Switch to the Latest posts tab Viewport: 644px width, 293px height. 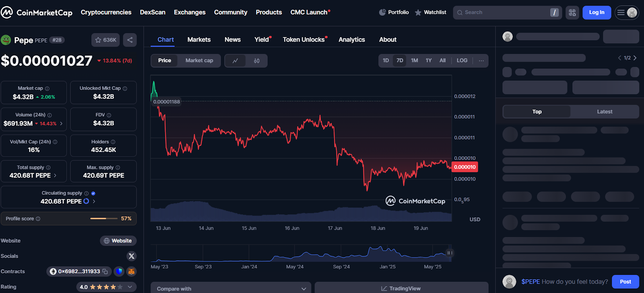pyautogui.click(x=604, y=112)
